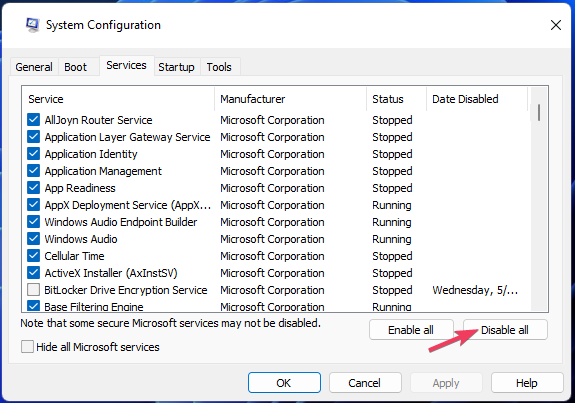Sort by the Manufacturer column header
This screenshot has height=403, width=575.
pos(290,99)
